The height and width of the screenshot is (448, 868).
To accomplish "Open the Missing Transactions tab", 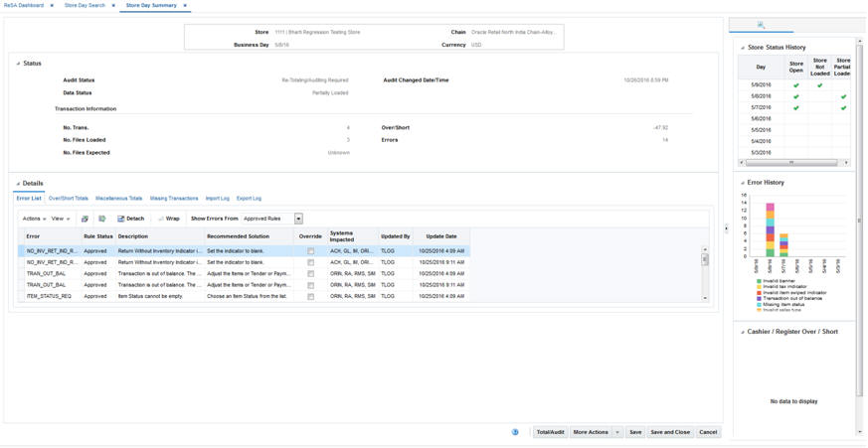I will point(174,198).
